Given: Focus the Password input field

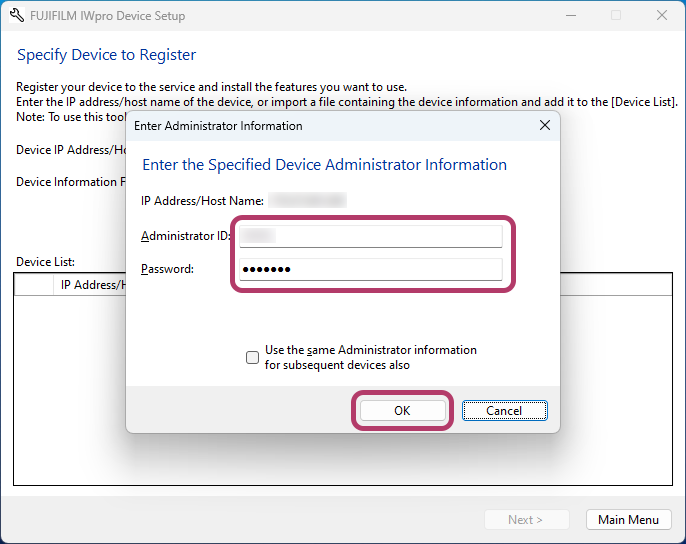Looking at the screenshot, I should pos(371,269).
